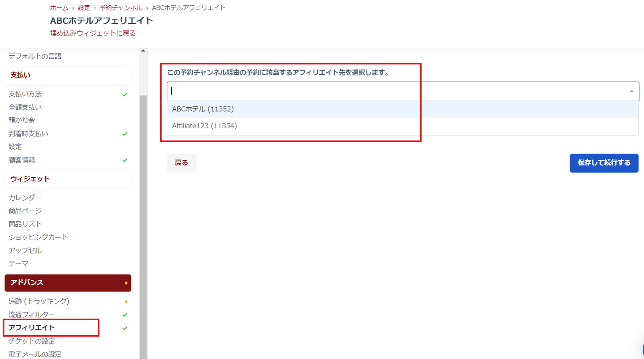Viewport: 644px width, 359px height.
Task: Click 予約チャンネル in the breadcrumb
Action: point(121,8)
